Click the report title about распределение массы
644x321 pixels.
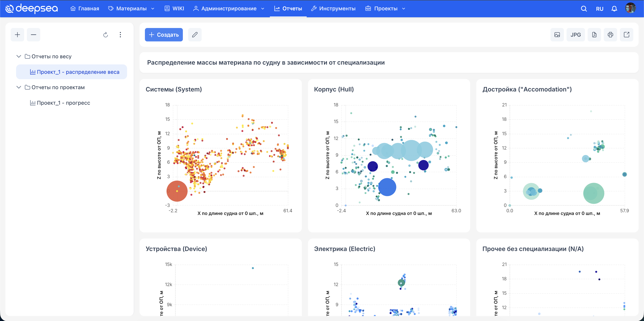(266, 63)
